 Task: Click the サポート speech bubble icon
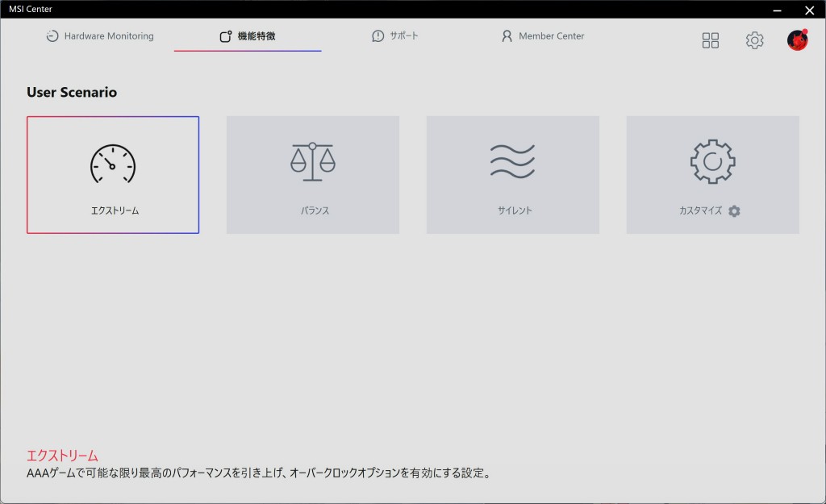[378, 36]
